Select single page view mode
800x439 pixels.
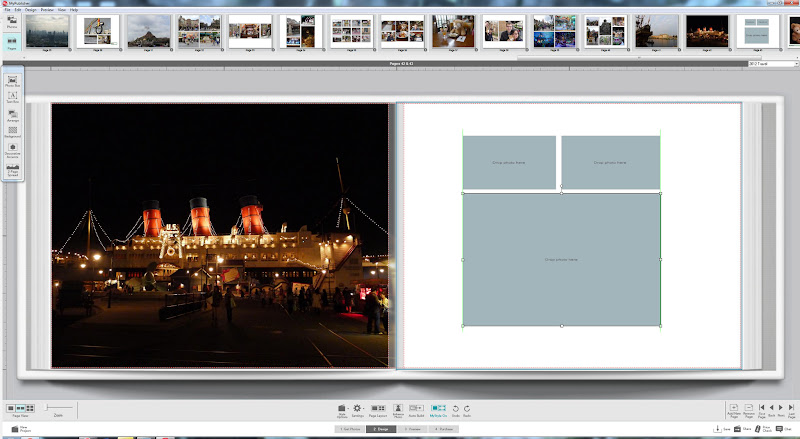pos(11,408)
